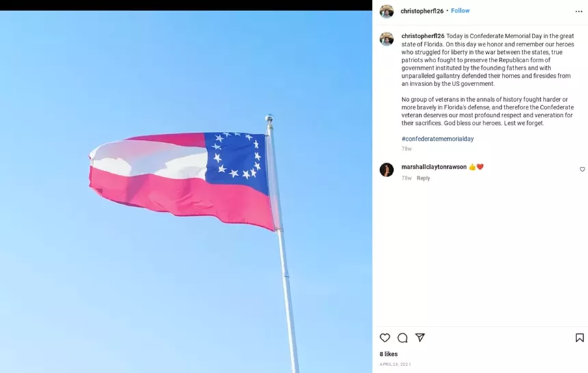The width and height of the screenshot is (588, 373).
Task: Open christopherfl26 username in header
Action: pyautogui.click(x=422, y=11)
